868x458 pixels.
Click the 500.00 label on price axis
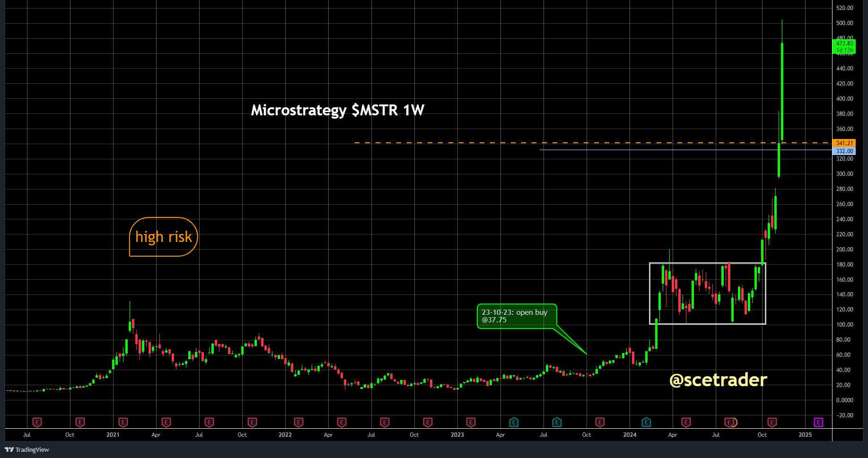844,23
